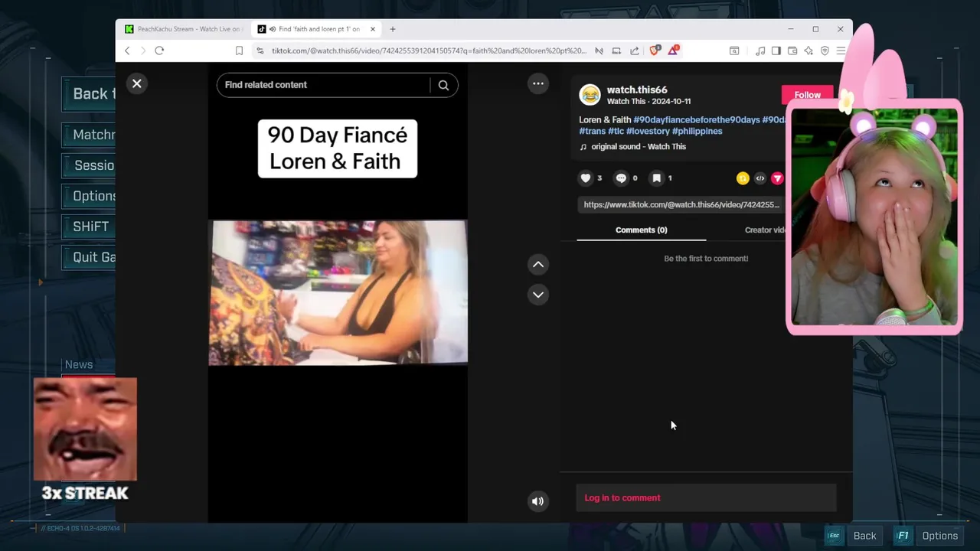Viewport: 980px width, 551px height.
Task: Open the Brave Rewards triangle icon
Action: tap(673, 51)
